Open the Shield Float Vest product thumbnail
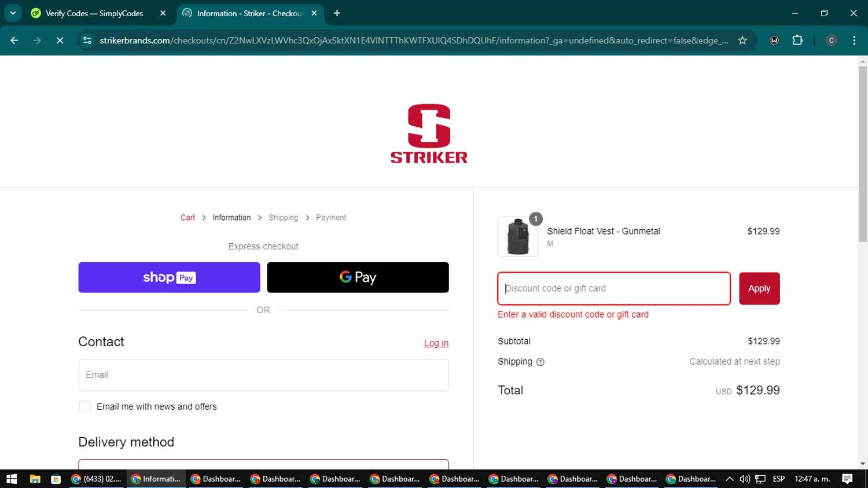Image resolution: width=868 pixels, height=488 pixels. [518, 237]
